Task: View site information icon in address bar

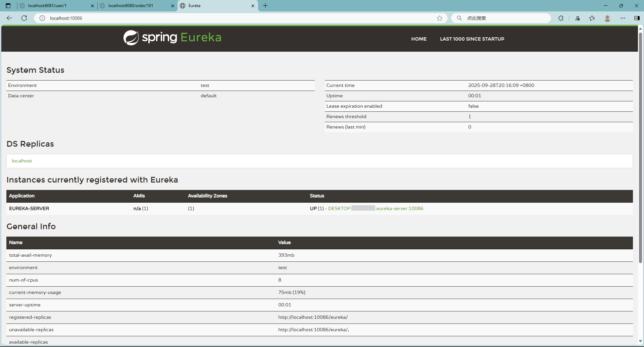Action: 42,18
